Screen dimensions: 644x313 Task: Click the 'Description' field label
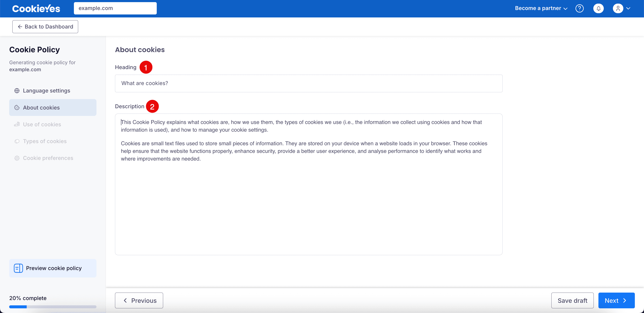click(129, 106)
